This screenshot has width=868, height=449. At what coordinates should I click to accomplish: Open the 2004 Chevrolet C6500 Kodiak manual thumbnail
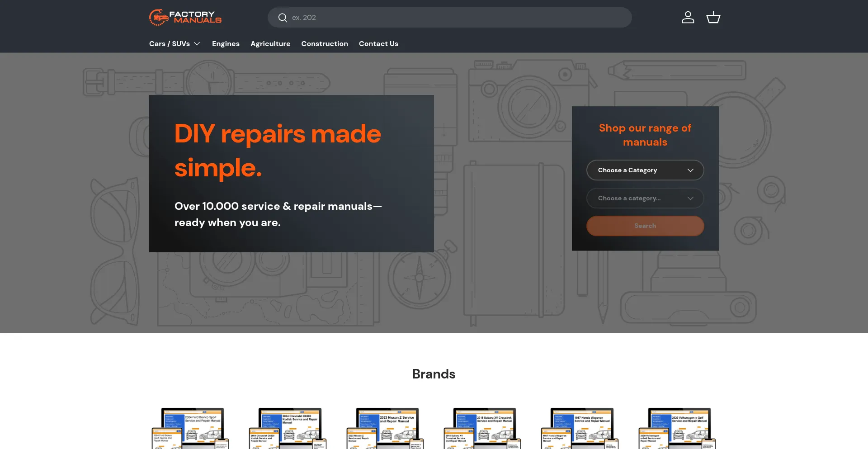click(x=288, y=428)
